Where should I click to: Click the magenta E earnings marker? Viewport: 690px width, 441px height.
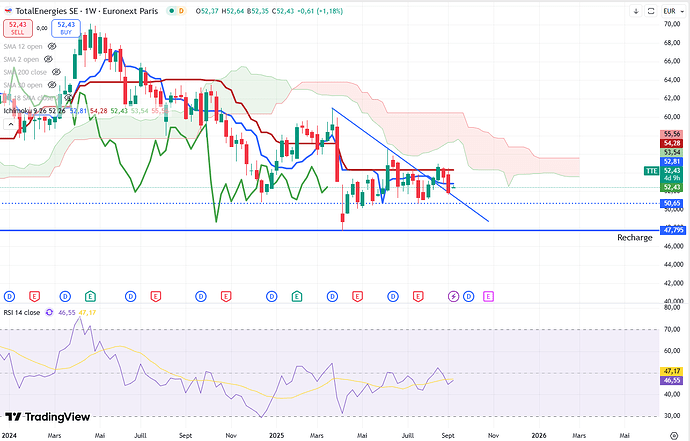tap(488, 297)
